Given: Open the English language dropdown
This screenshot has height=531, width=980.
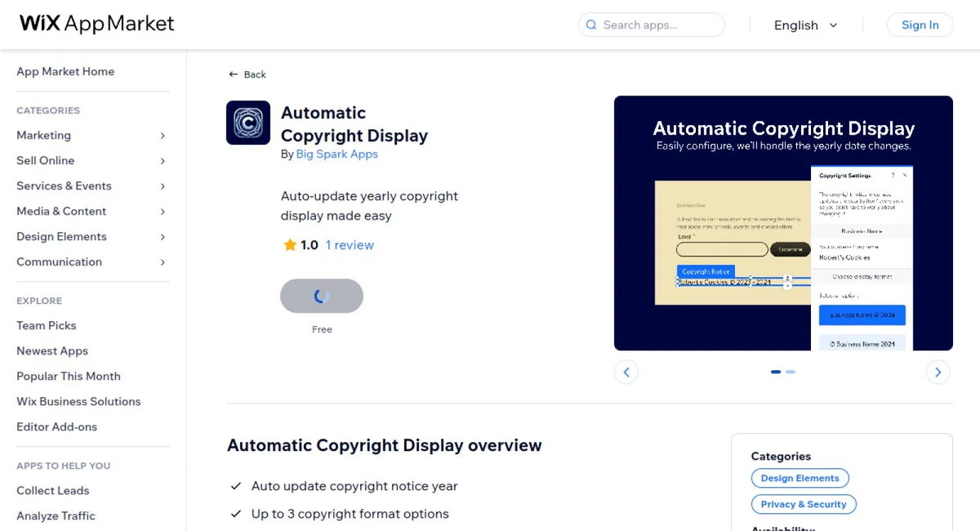Looking at the screenshot, I should click(x=805, y=25).
